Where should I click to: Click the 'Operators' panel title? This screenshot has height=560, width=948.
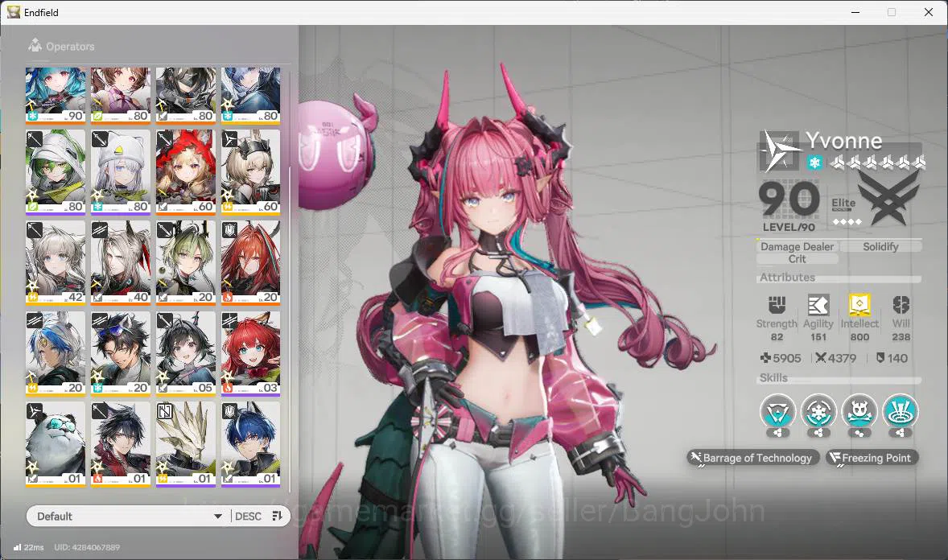[70, 46]
